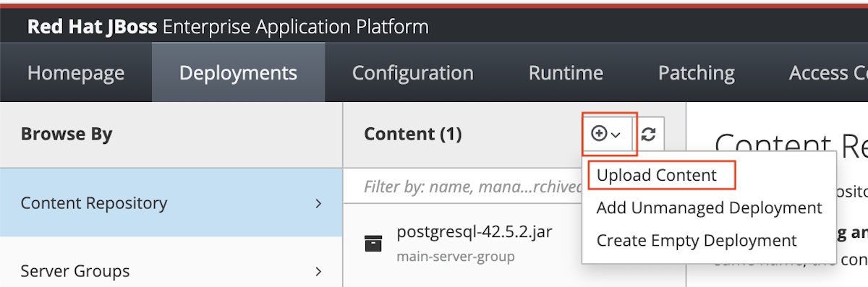Go to the Configuration tab
The height and width of the screenshot is (287, 868).
coord(413,73)
